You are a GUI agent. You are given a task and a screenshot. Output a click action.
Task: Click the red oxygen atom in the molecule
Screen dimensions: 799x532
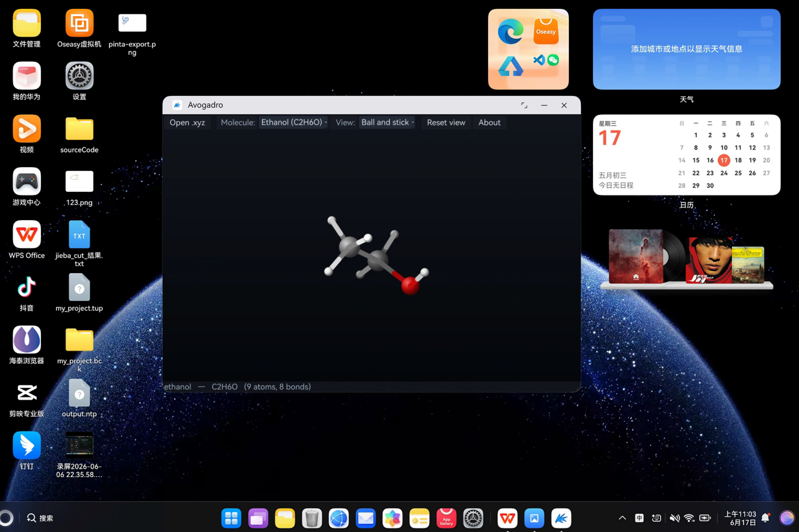[410, 286]
